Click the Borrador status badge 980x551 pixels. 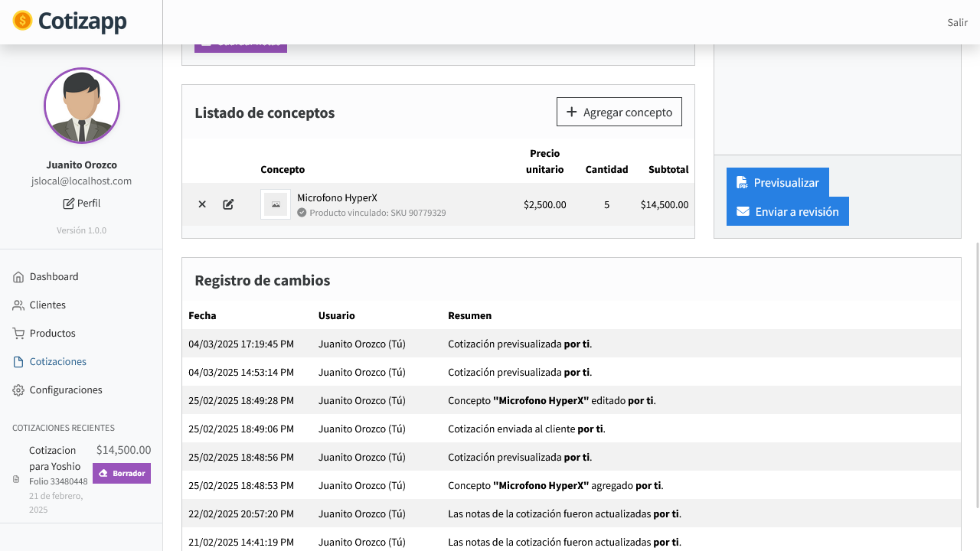(x=122, y=474)
